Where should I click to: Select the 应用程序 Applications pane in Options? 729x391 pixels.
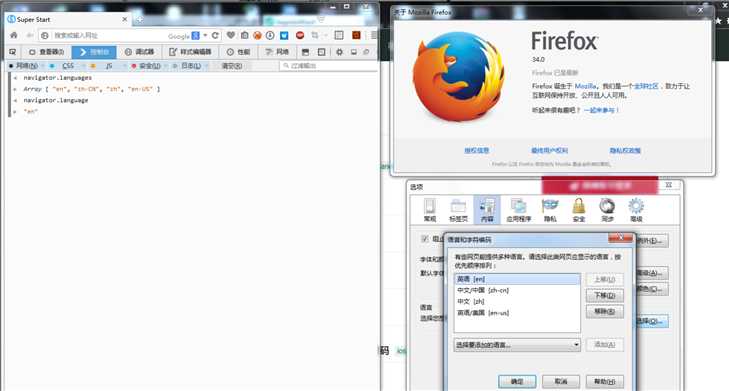(x=518, y=210)
